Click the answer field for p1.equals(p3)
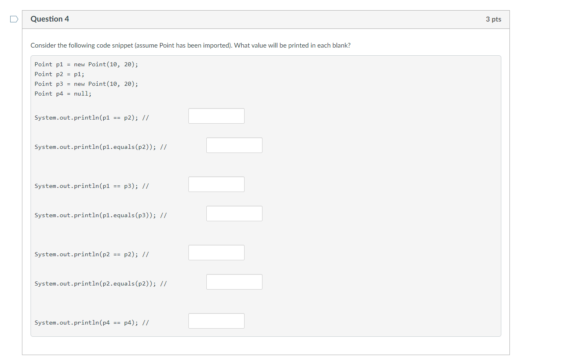588x364 pixels. click(234, 214)
